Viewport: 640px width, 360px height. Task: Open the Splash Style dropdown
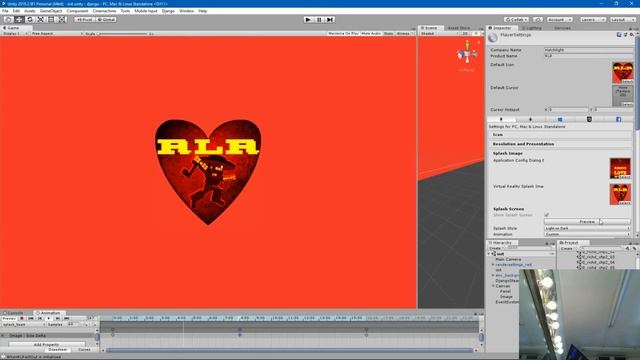coord(587,228)
